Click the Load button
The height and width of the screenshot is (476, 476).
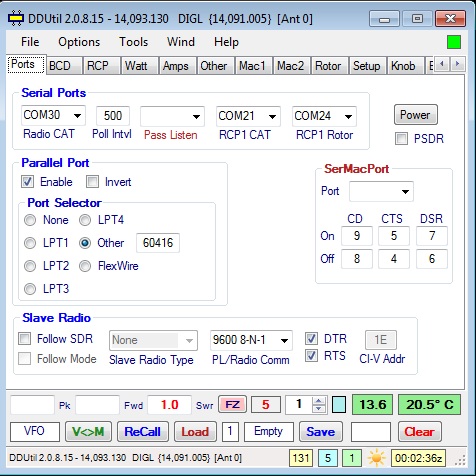point(195,431)
